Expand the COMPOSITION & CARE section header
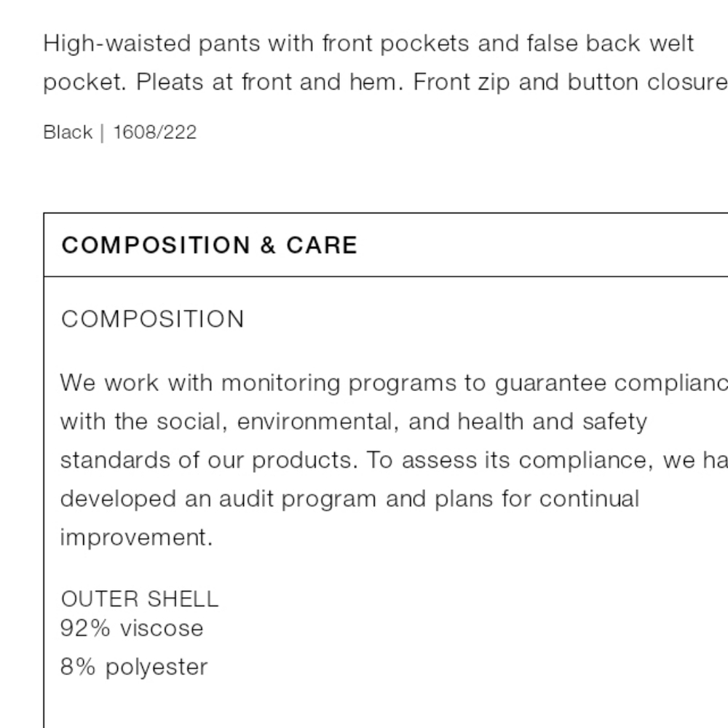 click(x=386, y=245)
